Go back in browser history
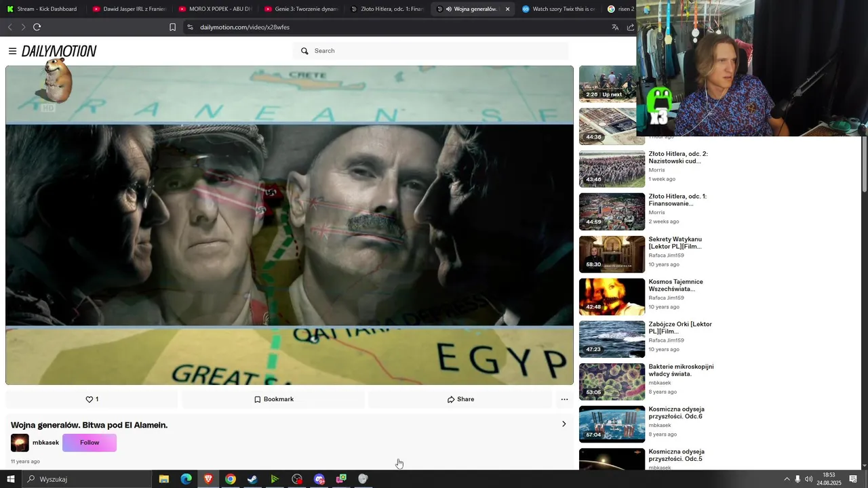Viewport: 868px width, 488px height. tap(9, 27)
